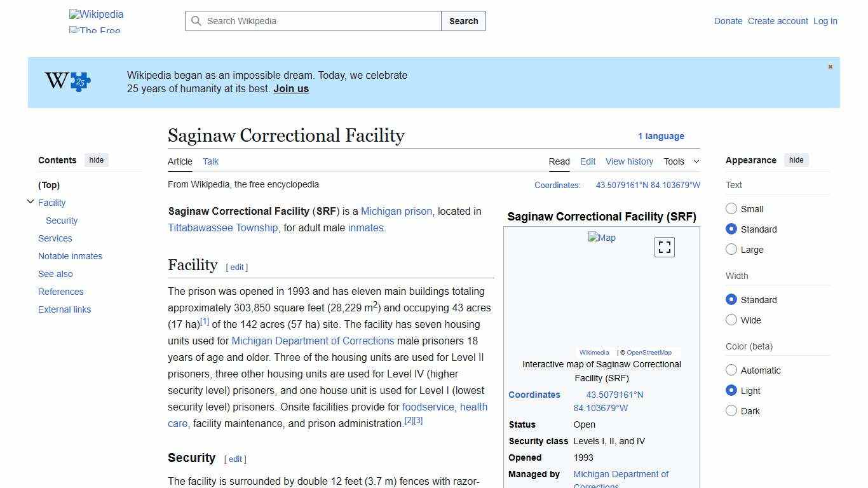
Task: Select the Light color radio button
Action: tap(731, 390)
